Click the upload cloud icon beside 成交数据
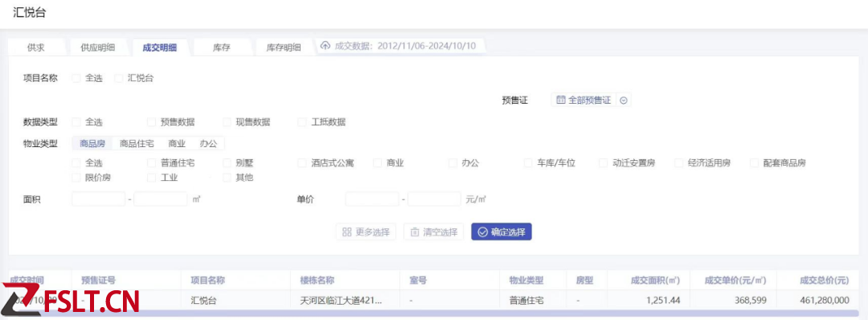Screen dimensions: 868x320 tap(325, 45)
